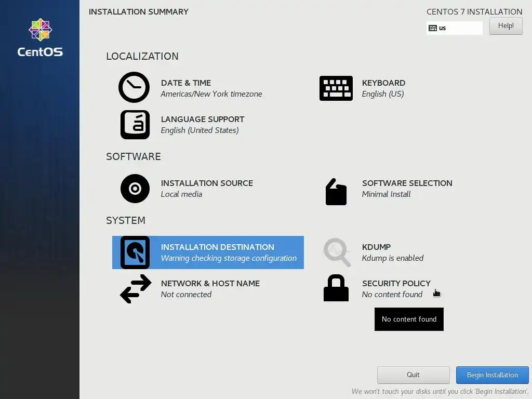Open INSTALLATION SOURCE heading
Image resolution: width=532 pixels, height=399 pixels.
207,183
